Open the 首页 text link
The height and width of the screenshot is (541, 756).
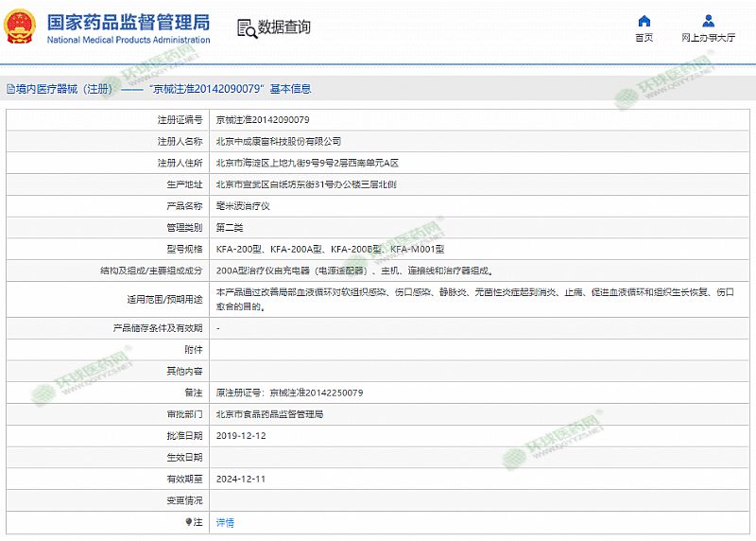(644, 38)
